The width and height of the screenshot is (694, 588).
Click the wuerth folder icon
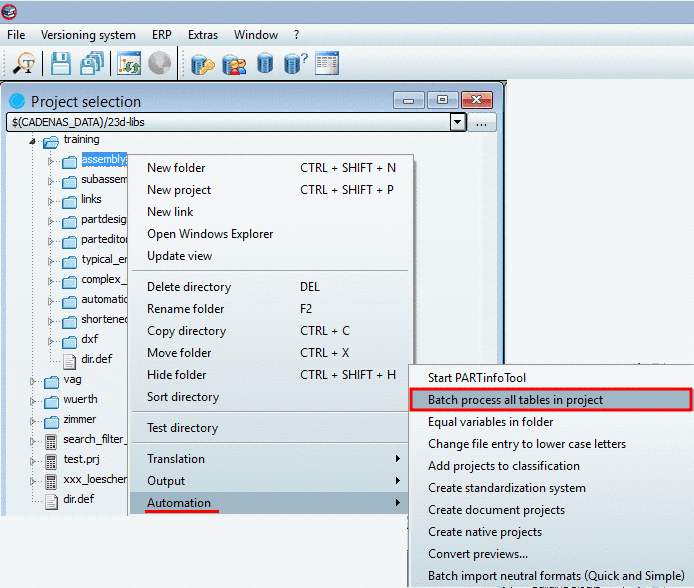point(51,402)
